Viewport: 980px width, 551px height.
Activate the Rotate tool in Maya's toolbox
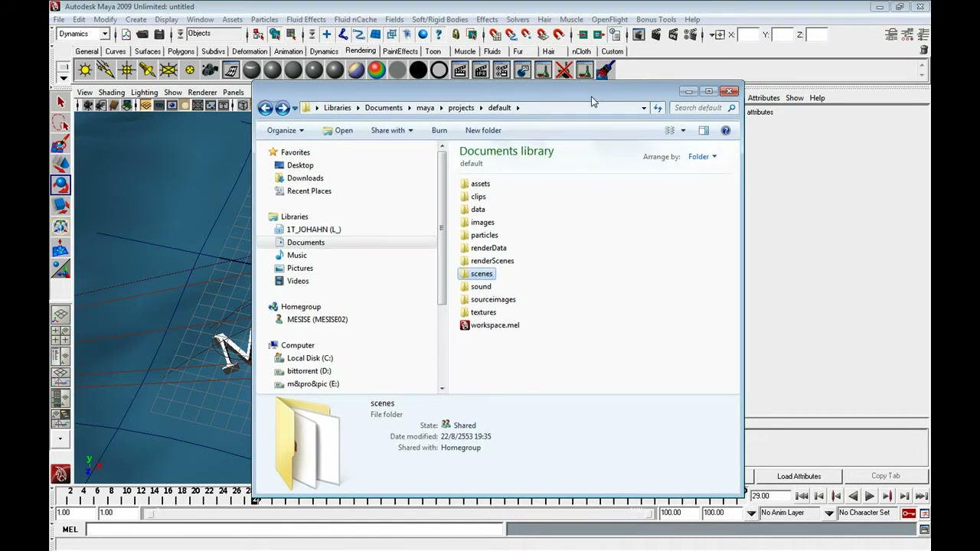[60, 184]
